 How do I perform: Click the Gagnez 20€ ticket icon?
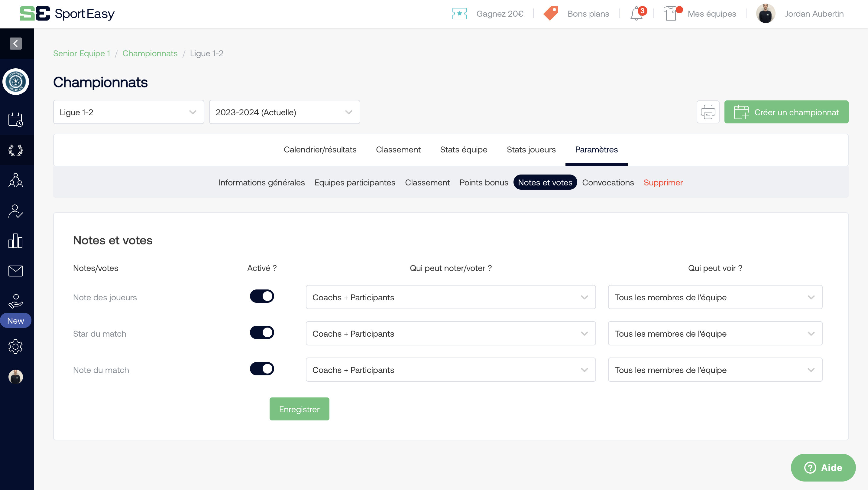(459, 14)
